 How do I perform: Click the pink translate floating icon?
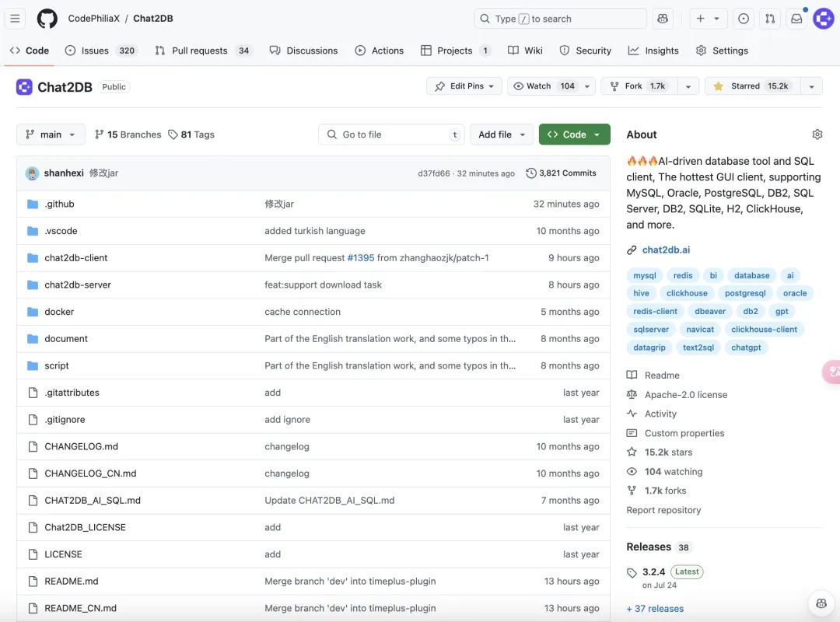click(832, 372)
